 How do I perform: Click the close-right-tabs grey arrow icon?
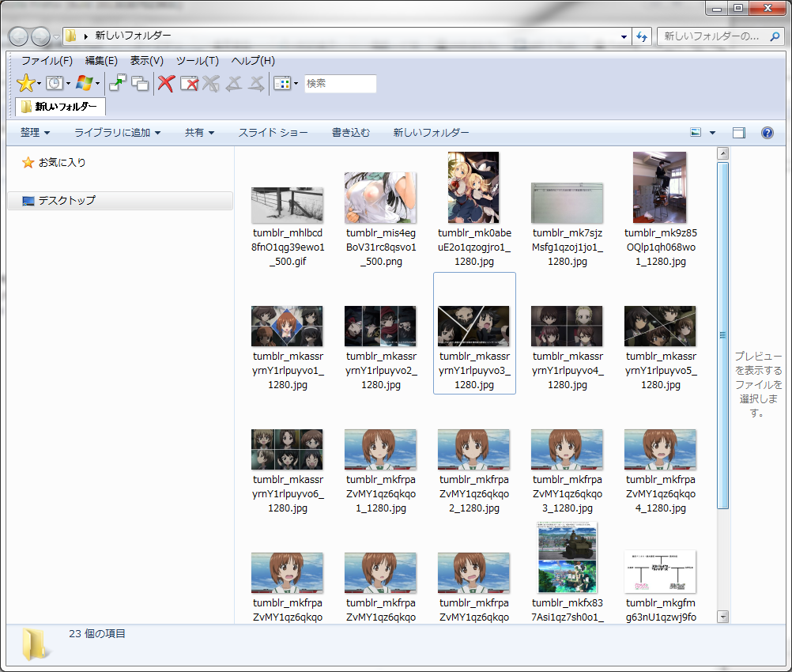(257, 83)
